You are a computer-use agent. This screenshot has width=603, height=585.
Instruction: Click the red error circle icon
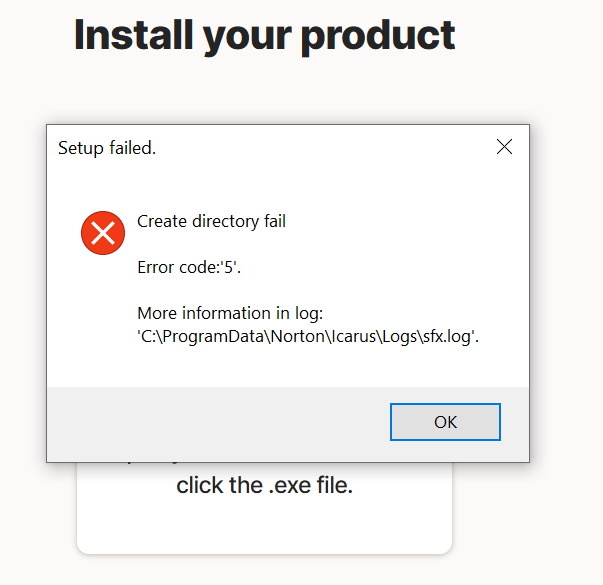[x=103, y=233]
